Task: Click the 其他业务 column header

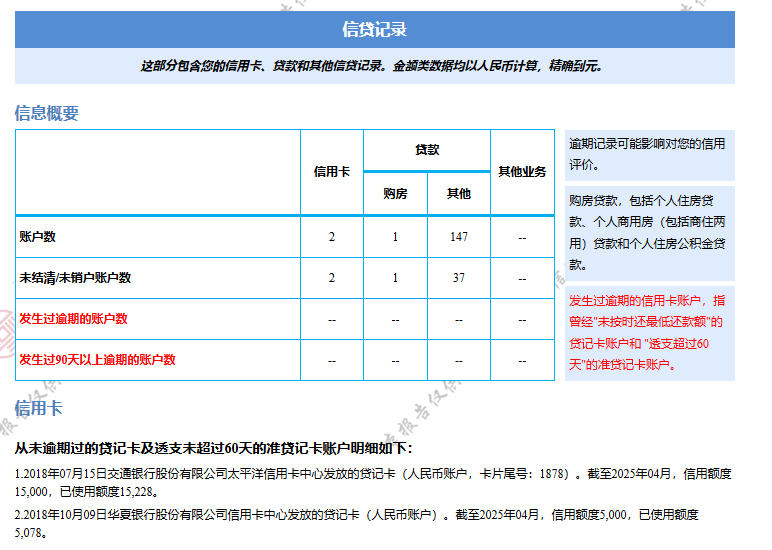Action: [x=522, y=171]
